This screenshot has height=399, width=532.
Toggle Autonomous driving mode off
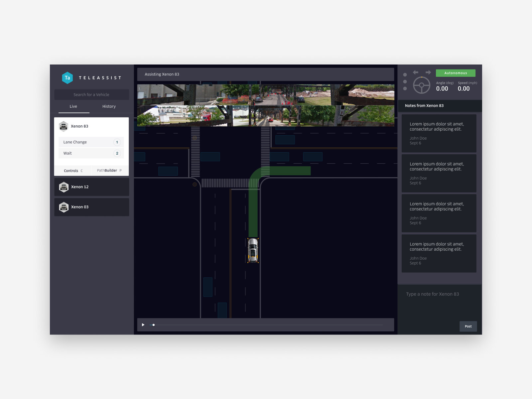(x=456, y=73)
